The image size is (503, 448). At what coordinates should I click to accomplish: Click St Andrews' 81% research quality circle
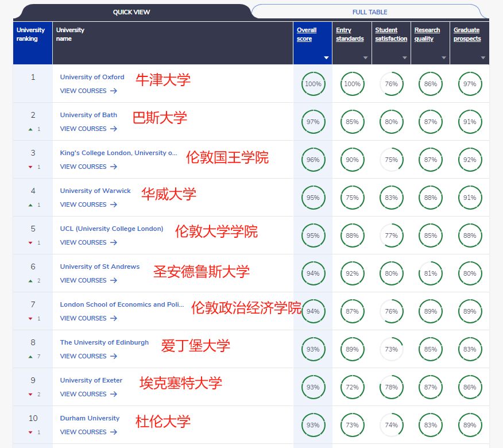(x=431, y=273)
